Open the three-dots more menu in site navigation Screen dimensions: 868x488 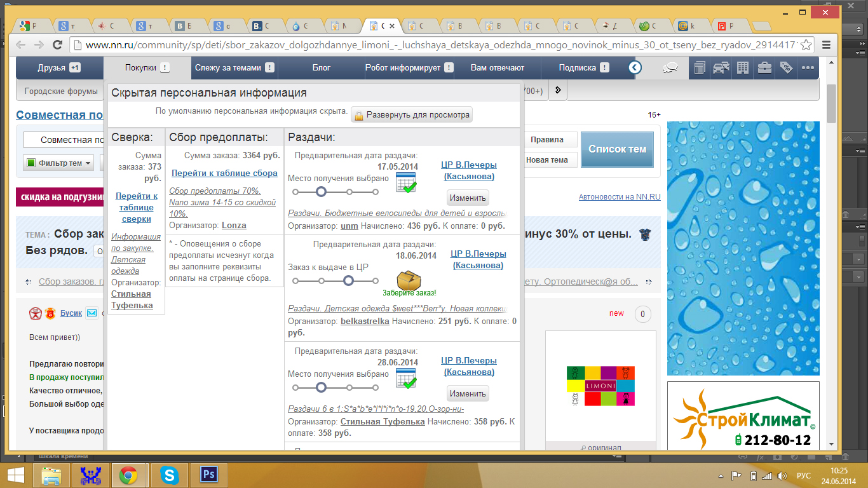pyautogui.click(x=808, y=68)
